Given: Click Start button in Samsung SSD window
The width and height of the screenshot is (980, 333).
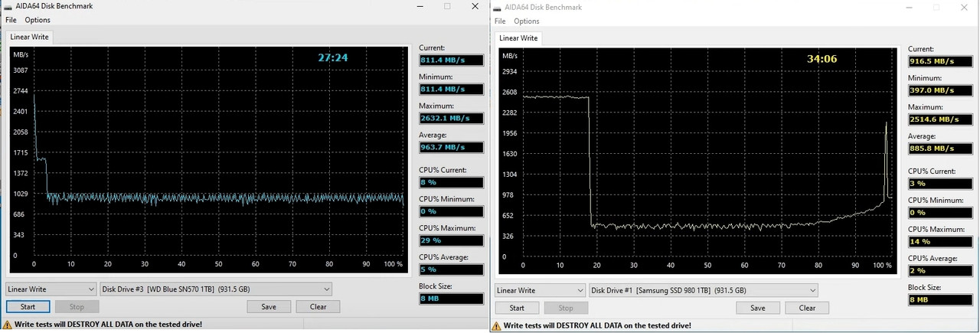Looking at the screenshot, I should (517, 308).
